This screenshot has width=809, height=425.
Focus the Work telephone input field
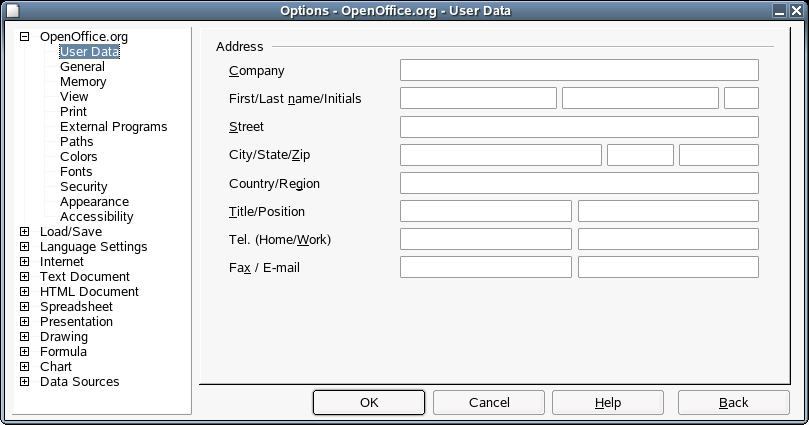668,239
